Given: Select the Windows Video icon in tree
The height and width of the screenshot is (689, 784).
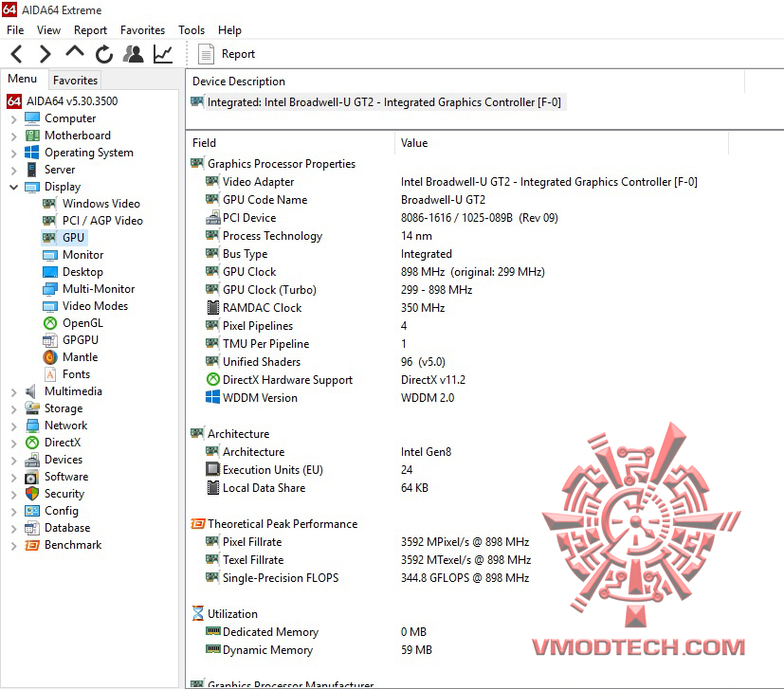Looking at the screenshot, I should click(x=49, y=204).
